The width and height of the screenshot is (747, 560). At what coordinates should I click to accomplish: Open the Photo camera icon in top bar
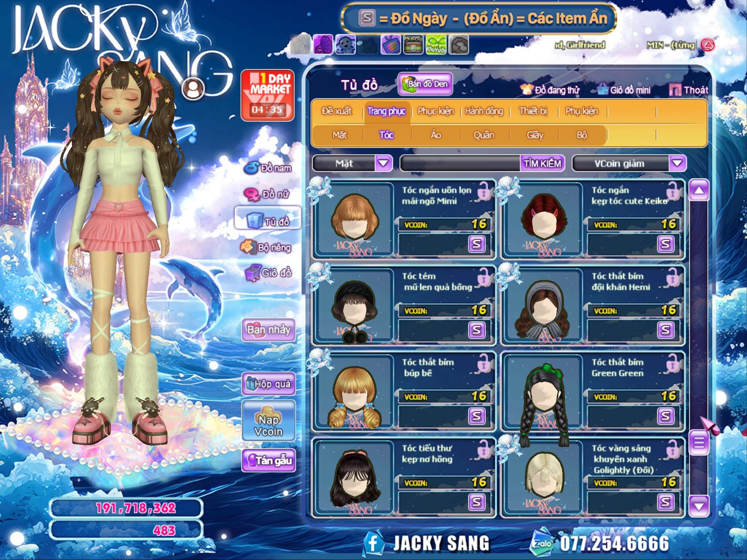pyautogui.click(x=413, y=45)
